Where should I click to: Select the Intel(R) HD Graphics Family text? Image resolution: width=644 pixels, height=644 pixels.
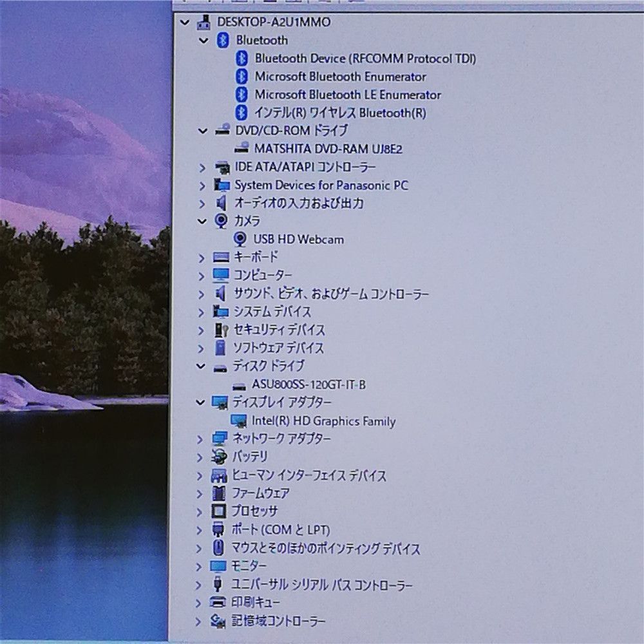(324, 421)
